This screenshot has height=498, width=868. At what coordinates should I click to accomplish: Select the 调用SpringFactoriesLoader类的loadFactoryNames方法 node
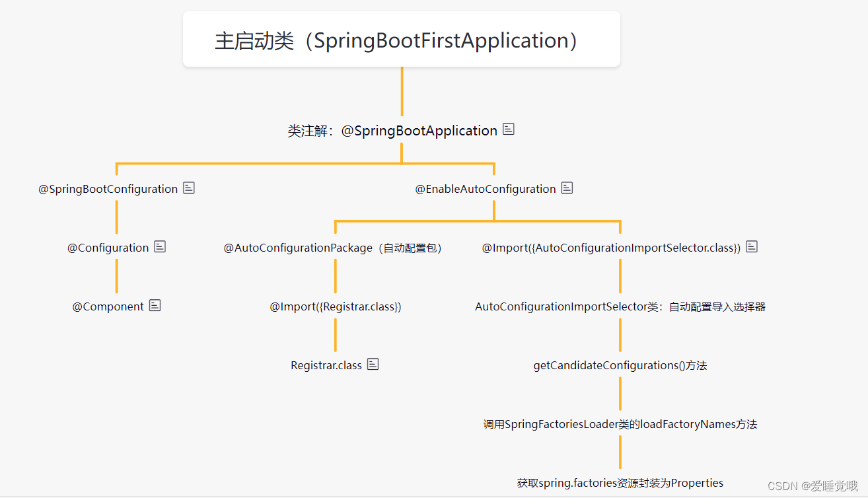click(620, 424)
